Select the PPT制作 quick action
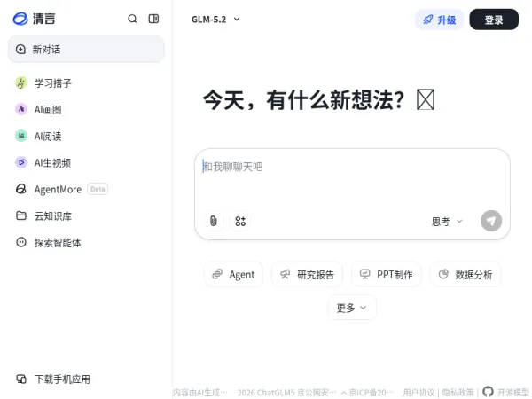This screenshot has height=399, width=532. coord(386,274)
